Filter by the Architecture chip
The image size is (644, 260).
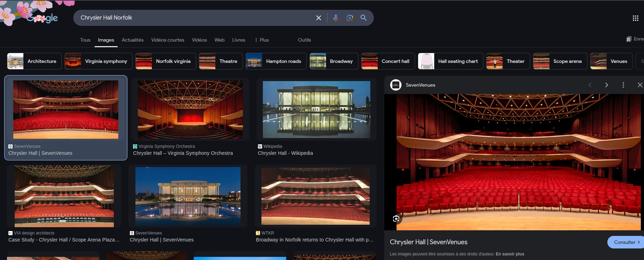point(34,61)
